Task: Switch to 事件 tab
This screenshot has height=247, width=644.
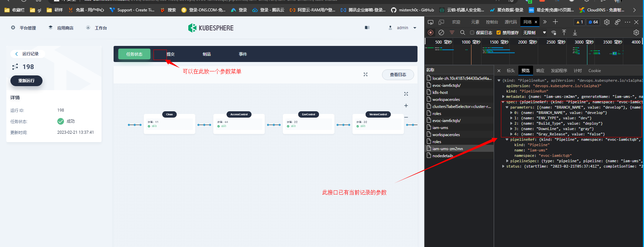Action: pyautogui.click(x=243, y=54)
